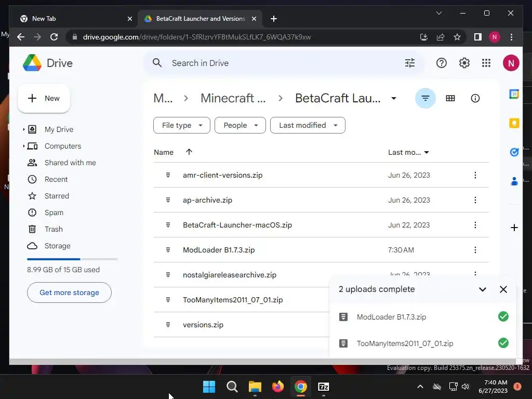Open 7-Zip from taskbar
This screenshot has height=399, width=532.
(324, 387)
